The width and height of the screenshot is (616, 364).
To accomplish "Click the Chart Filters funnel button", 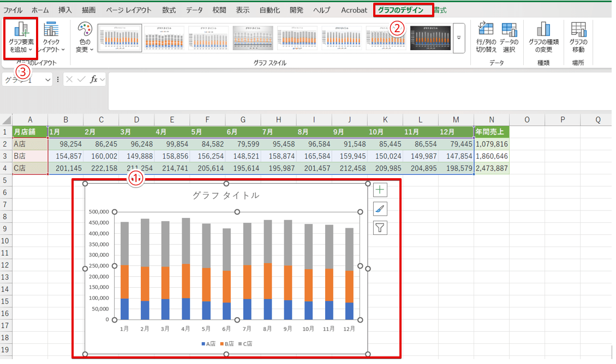I will [380, 228].
